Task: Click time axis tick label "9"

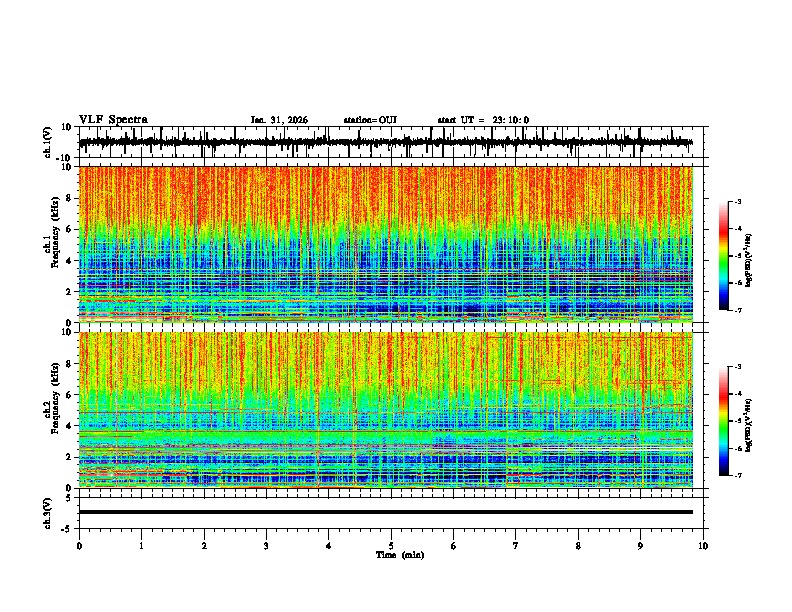Action: pyautogui.click(x=640, y=546)
